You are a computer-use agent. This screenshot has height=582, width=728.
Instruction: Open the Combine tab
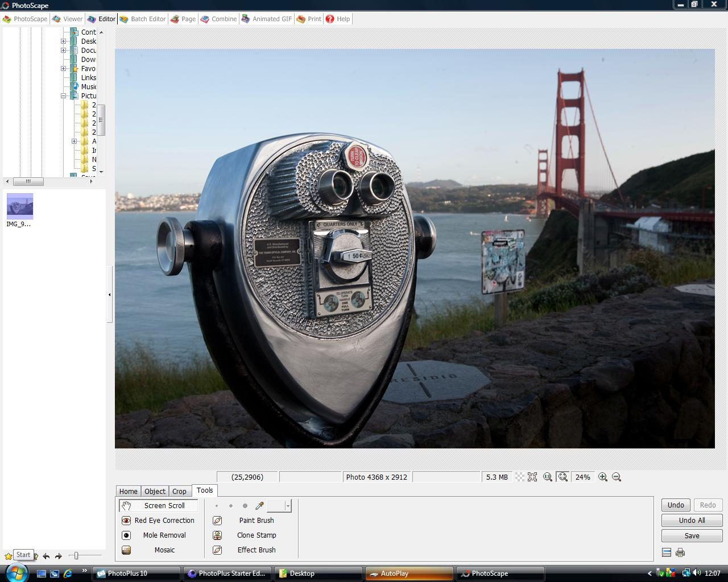218,19
